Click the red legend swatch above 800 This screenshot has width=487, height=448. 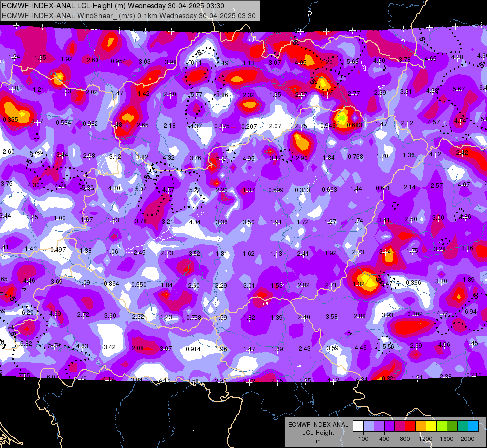click(x=410, y=426)
